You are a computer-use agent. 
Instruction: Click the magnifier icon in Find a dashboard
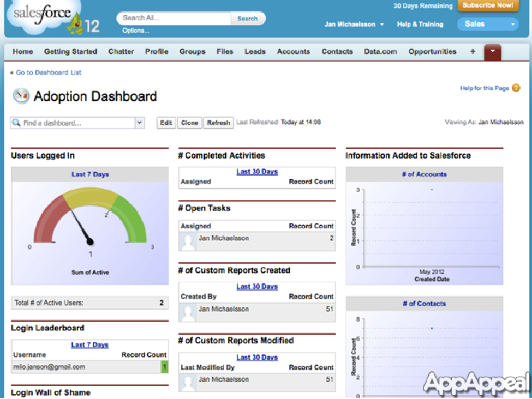click(x=16, y=123)
